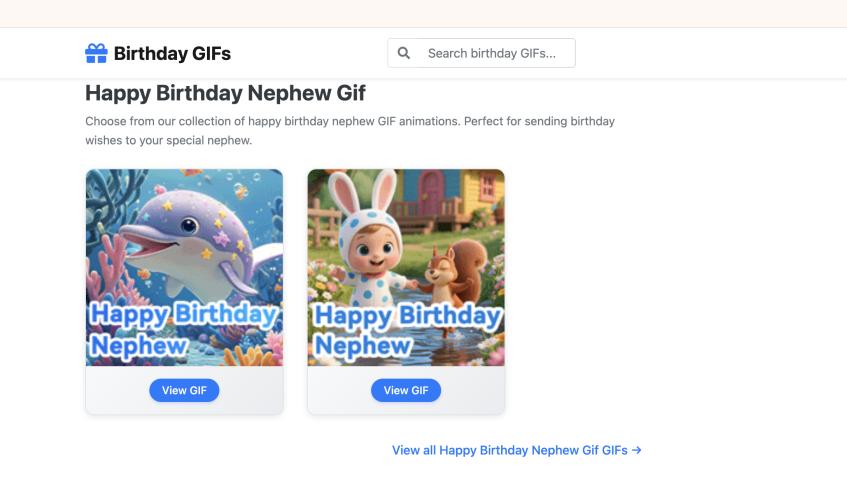Viewport: 847px width, 480px height.
Task: Click the description paragraph under the heading
Action: click(350, 130)
